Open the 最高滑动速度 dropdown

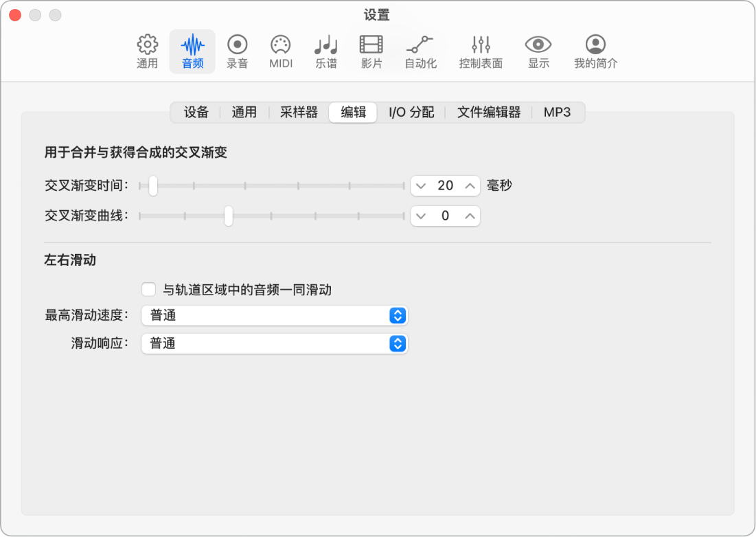pos(274,316)
